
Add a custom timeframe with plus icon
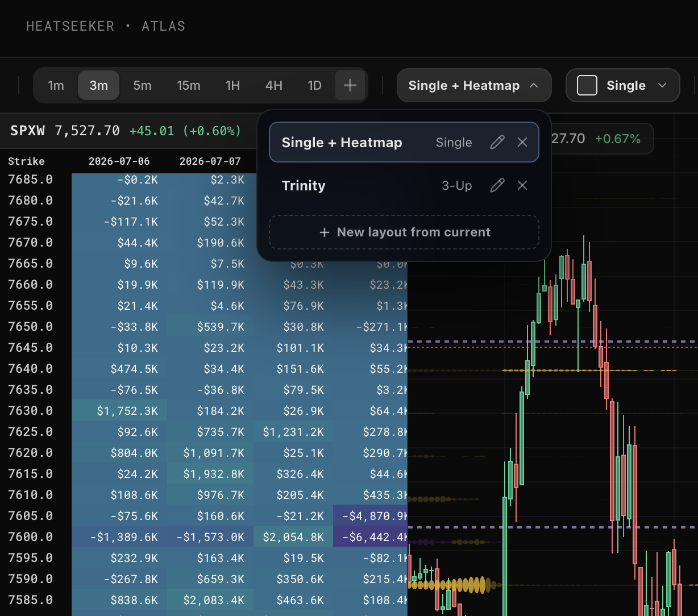350,85
